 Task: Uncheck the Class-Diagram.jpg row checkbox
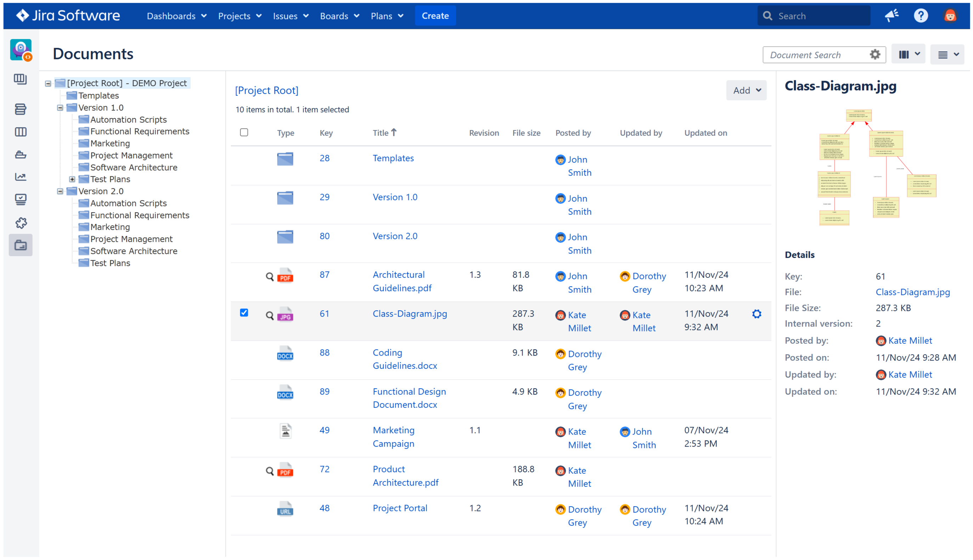click(x=244, y=313)
